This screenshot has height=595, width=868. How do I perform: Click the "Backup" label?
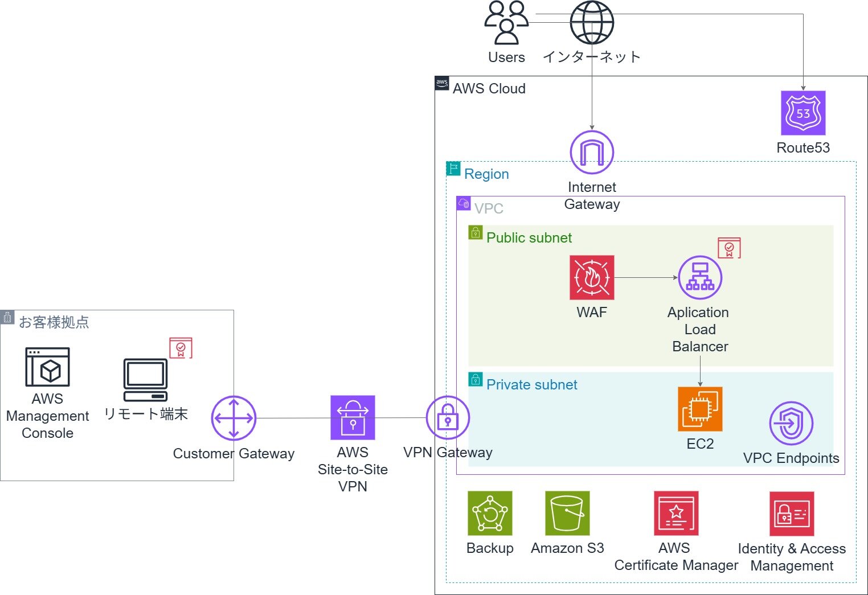click(490, 548)
